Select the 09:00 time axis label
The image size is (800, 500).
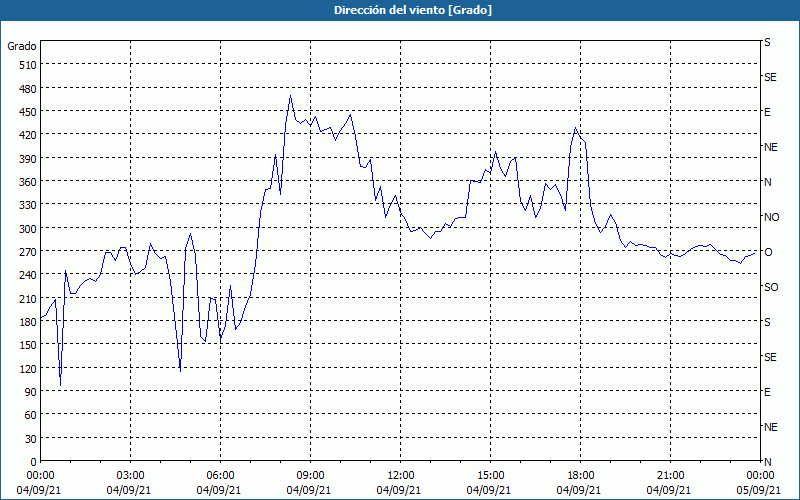tap(311, 476)
